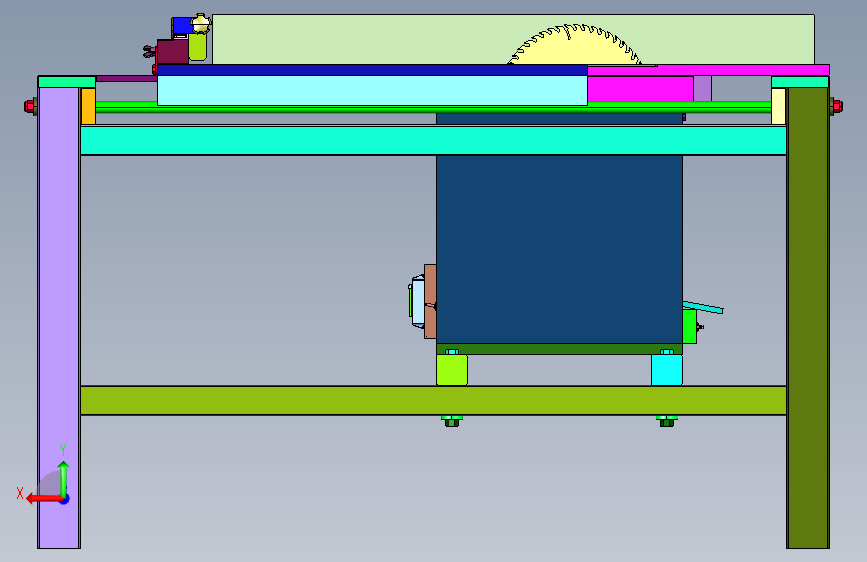This screenshot has width=867, height=562.
Task: Select the cyan foot block under motor
Action: click(667, 370)
